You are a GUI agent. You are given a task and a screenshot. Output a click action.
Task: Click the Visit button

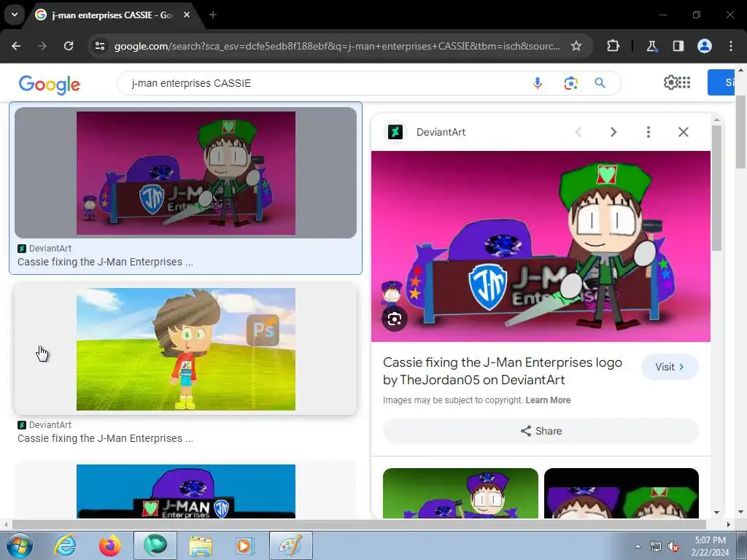tap(670, 367)
